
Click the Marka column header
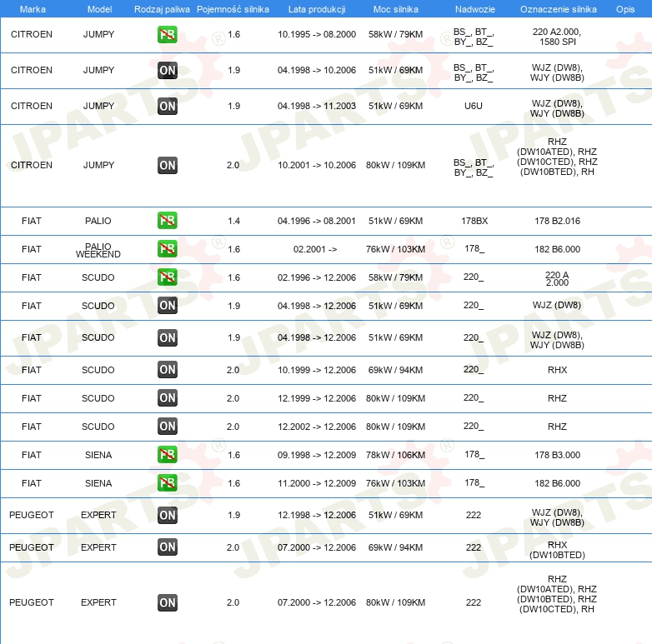[33, 9]
